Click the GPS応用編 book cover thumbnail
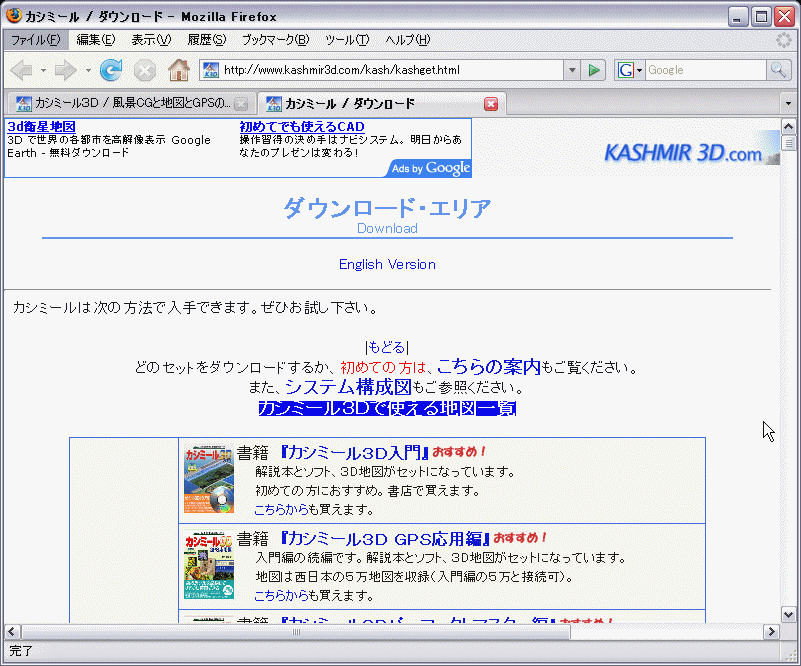 click(209, 566)
